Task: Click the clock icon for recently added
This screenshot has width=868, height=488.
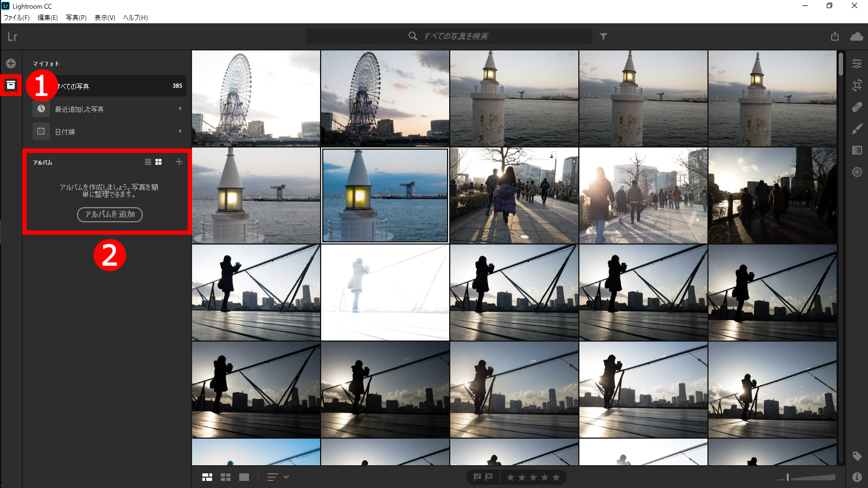Action: click(x=41, y=108)
